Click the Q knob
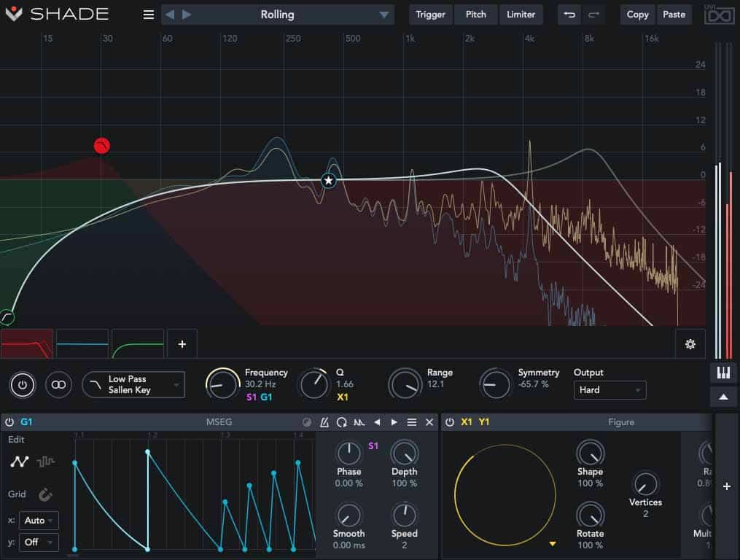The image size is (740, 560). [314, 384]
